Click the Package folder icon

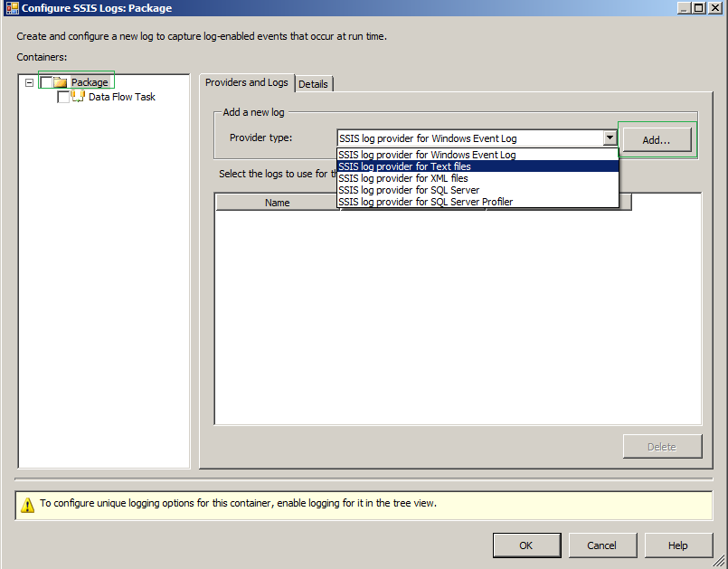pos(60,82)
